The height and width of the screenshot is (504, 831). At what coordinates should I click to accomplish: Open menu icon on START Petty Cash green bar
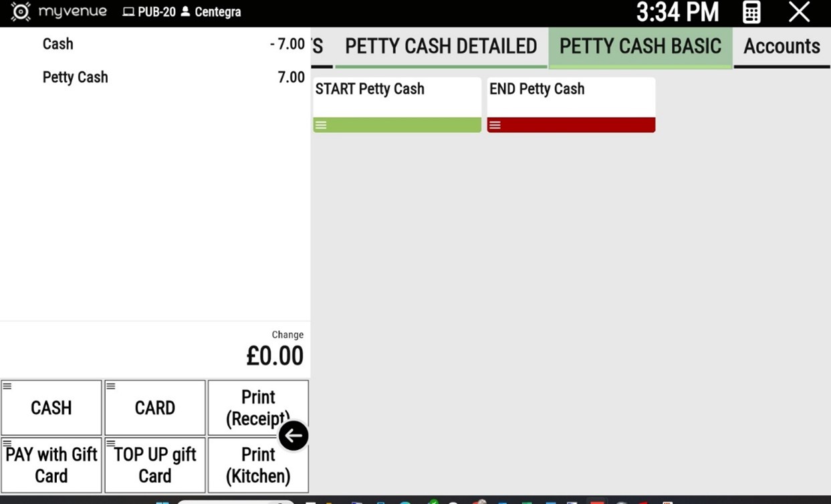[x=321, y=125]
